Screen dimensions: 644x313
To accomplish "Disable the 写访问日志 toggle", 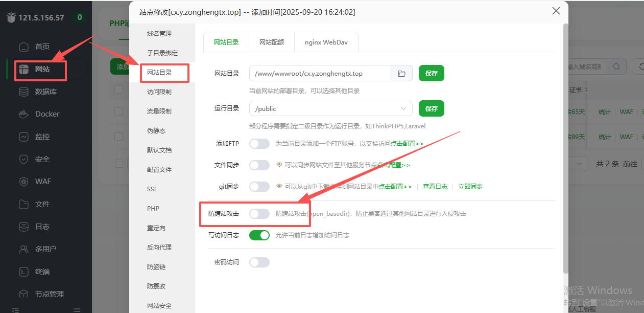I will tap(259, 235).
